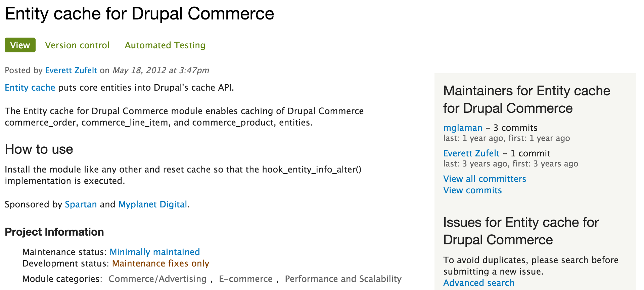Open author Everett Zufelt's profile link
Viewport: 644px width, 290px height.
(71, 70)
